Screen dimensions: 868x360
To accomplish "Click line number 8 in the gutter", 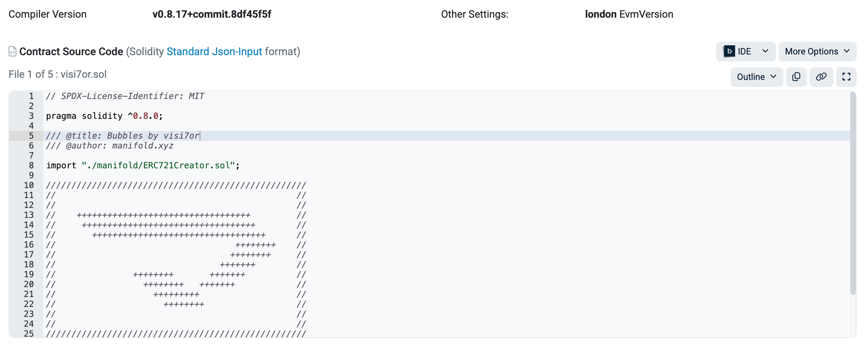I will click(31, 166).
